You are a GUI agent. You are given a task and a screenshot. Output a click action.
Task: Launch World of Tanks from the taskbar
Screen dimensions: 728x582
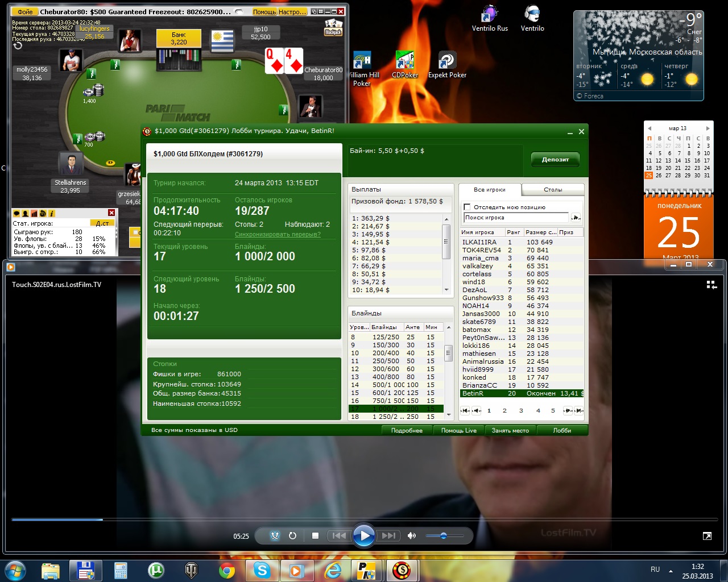click(191, 570)
